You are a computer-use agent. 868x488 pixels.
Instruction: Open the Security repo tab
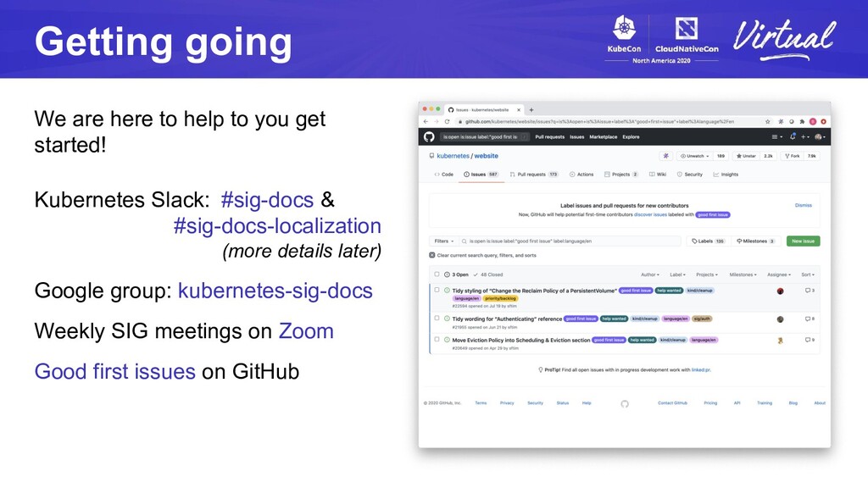(x=690, y=175)
